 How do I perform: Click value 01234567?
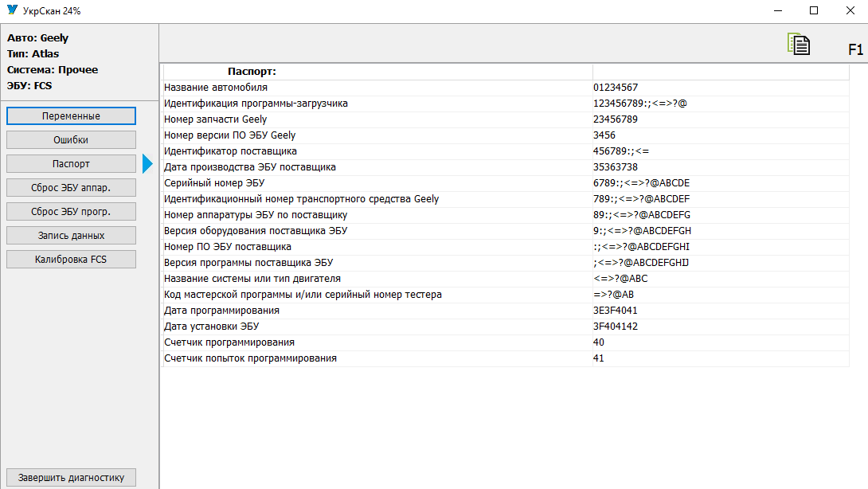click(616, 88)
